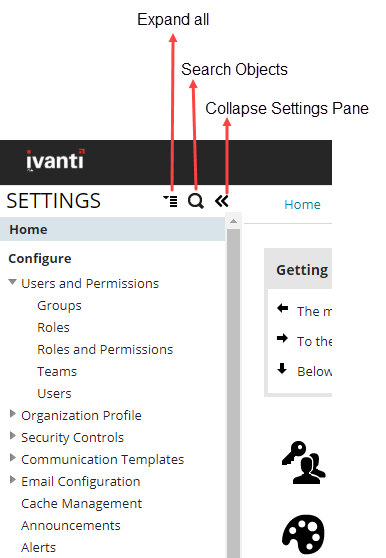Collapse the Settings pane with double chevron
Screen dimensions: 386x558
click(222, 201)
